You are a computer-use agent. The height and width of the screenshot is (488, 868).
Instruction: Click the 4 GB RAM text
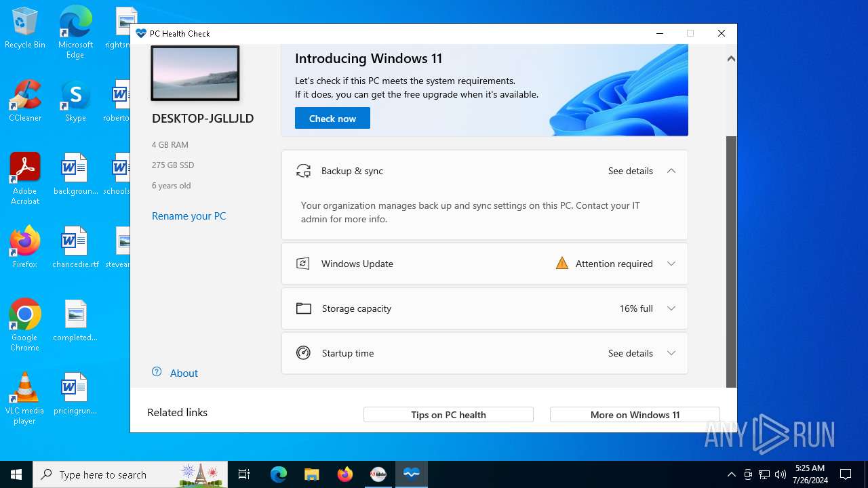pos(170,145)
